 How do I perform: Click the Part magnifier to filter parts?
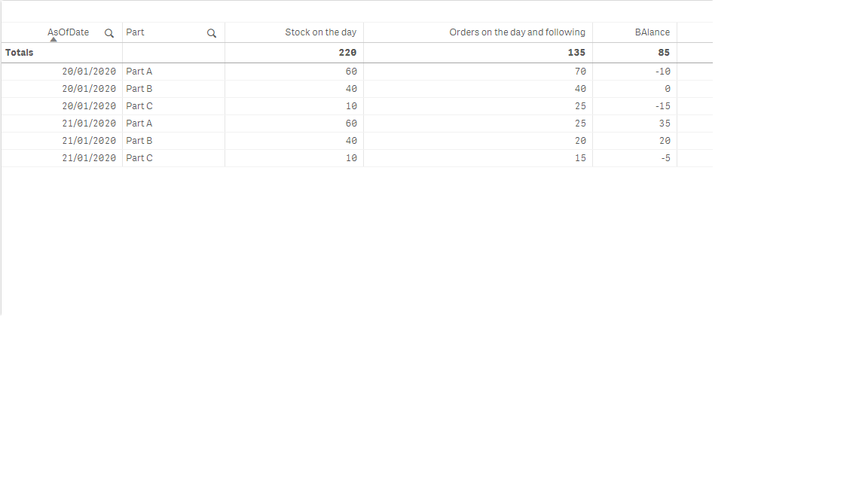pos(211,32)
